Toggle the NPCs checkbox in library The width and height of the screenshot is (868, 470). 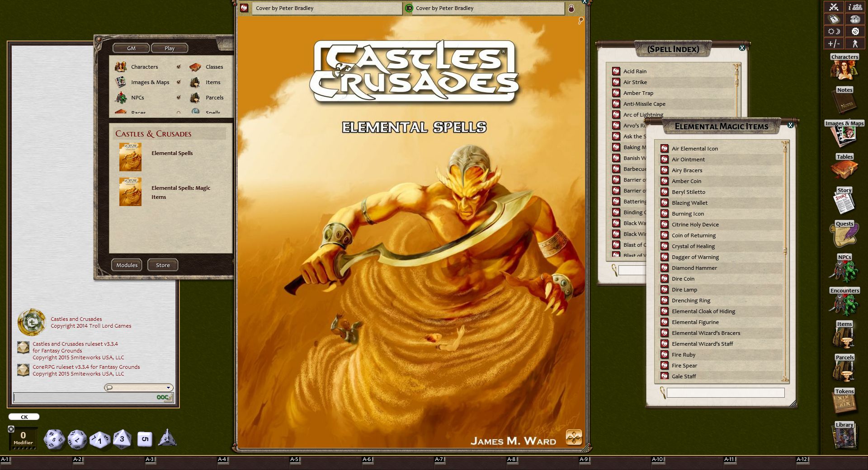(x=179, y=98)
